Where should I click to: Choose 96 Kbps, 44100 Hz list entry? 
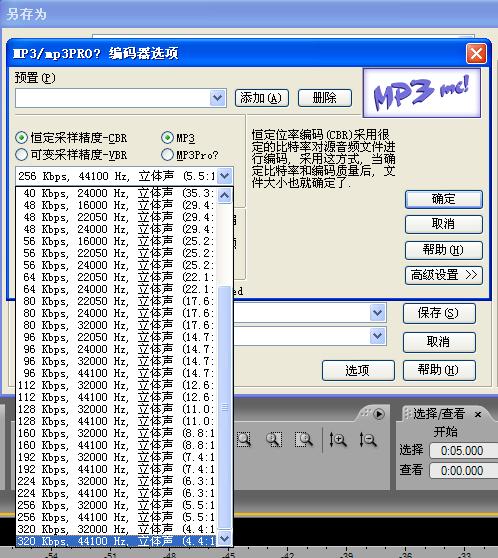[x=117, y=373]
